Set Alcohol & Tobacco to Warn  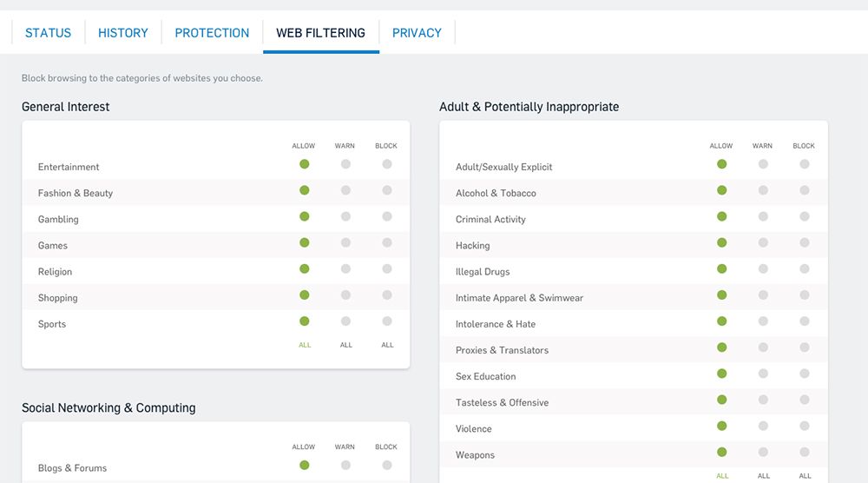[x=763, y=190]
